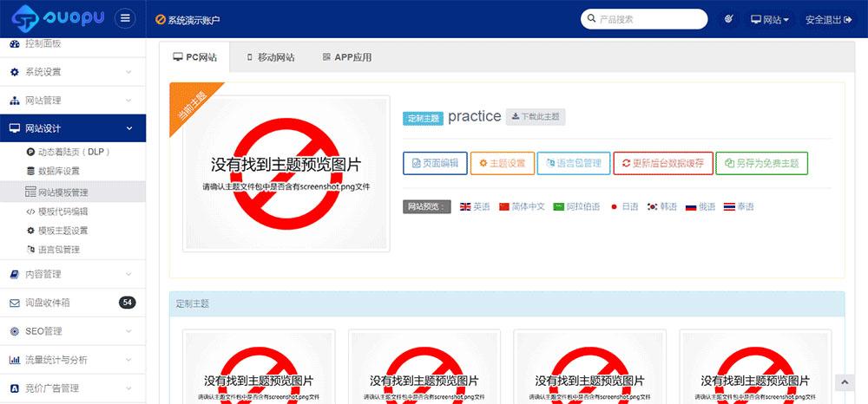Click the China flag for 简体中文
Image resolution: width=868 pixels, height=404 pixels.
(503, 206)
